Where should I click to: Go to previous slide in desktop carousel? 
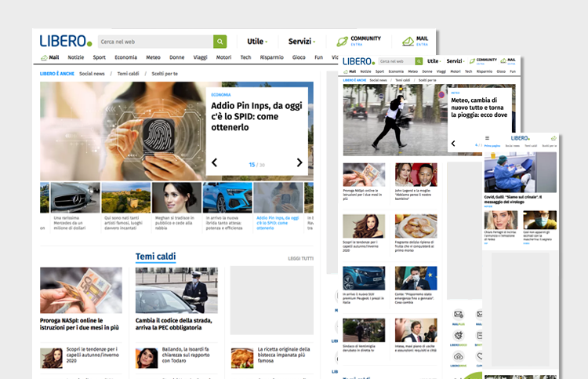coord(214,163)
